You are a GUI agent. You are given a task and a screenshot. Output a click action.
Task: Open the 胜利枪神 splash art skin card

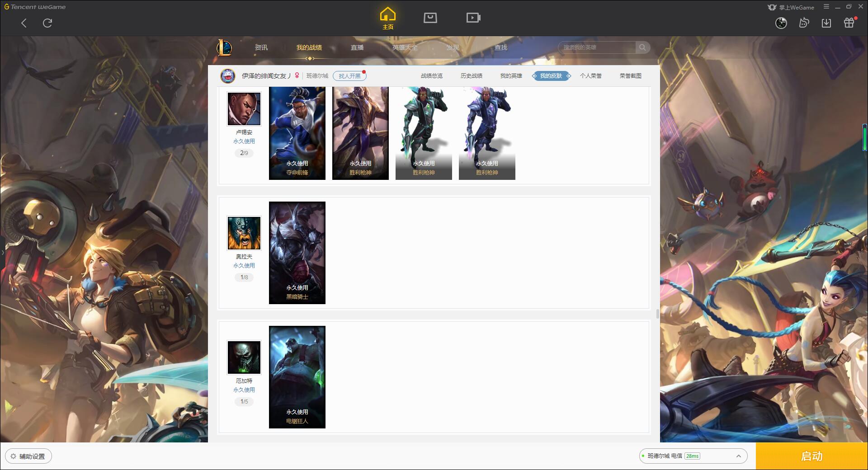coord(360,133)
